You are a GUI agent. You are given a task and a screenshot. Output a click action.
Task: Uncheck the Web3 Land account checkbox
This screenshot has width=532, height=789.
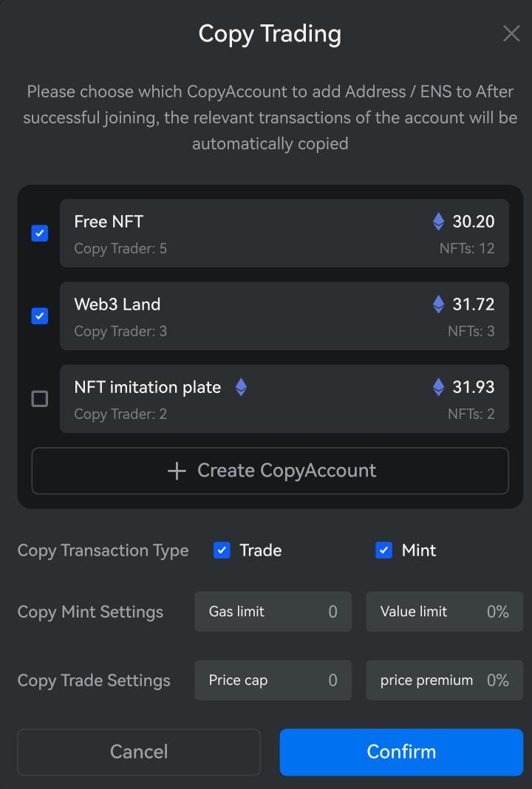[x=40, y=316]
